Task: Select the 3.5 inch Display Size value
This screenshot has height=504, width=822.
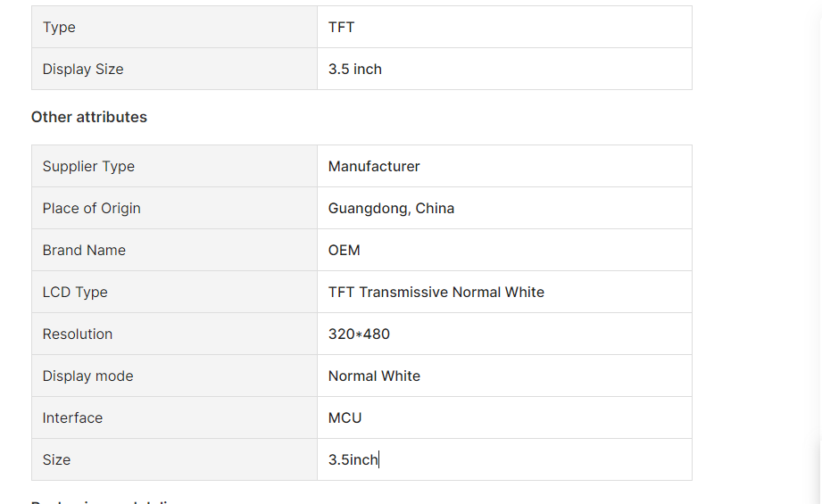Action: [355, 70]
